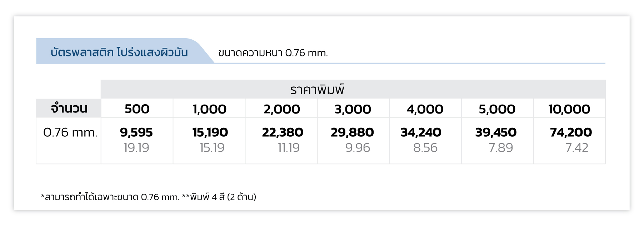Click the footnote about 0.76 mm. size

coord(149,197)
